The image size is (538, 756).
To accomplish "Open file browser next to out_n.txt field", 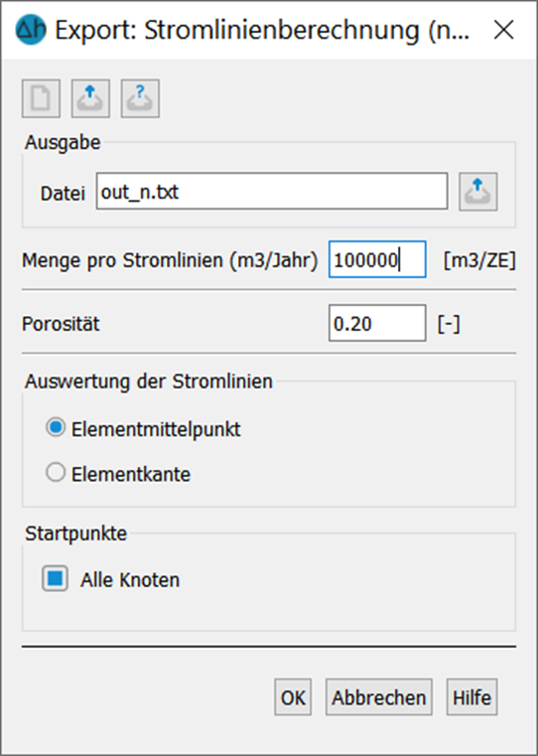I will click(x=477, y=192).
